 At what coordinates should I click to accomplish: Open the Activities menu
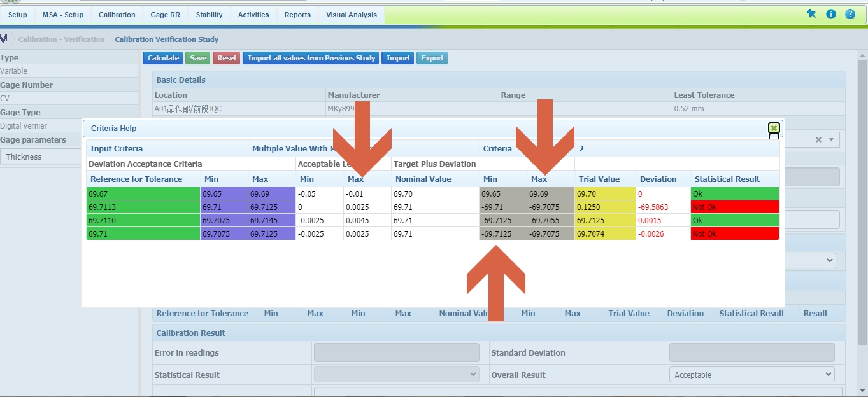[253, 15]
